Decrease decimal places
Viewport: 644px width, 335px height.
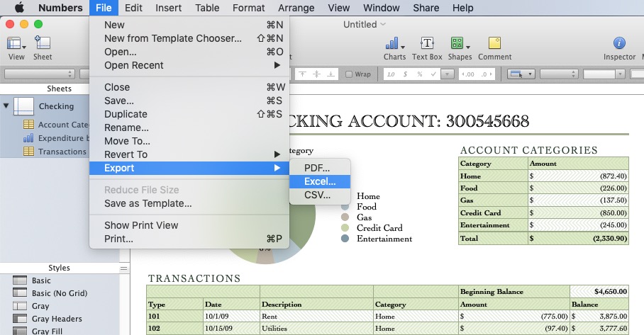pos(467,74)
